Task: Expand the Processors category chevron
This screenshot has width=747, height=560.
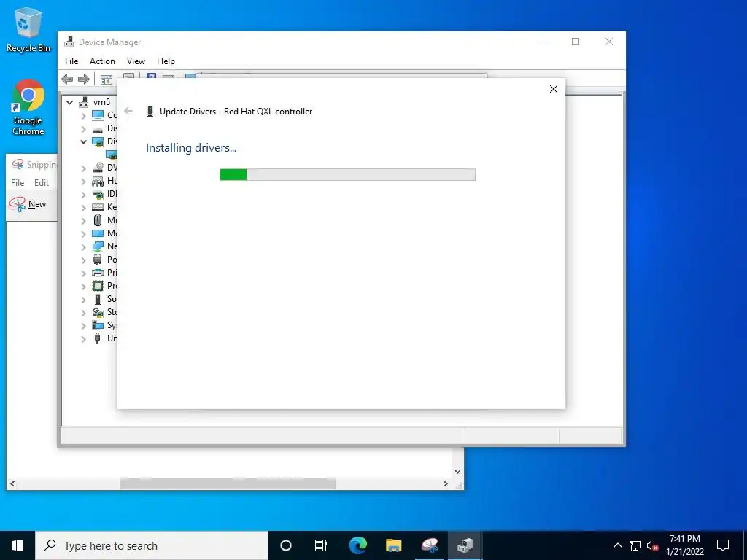Action: pos(83,286)
